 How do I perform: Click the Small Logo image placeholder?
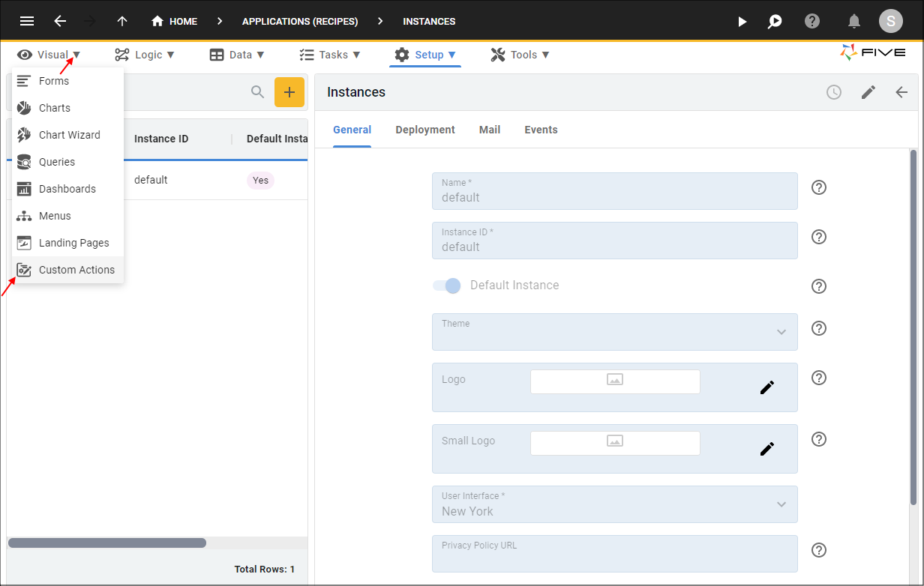point(615,443)
